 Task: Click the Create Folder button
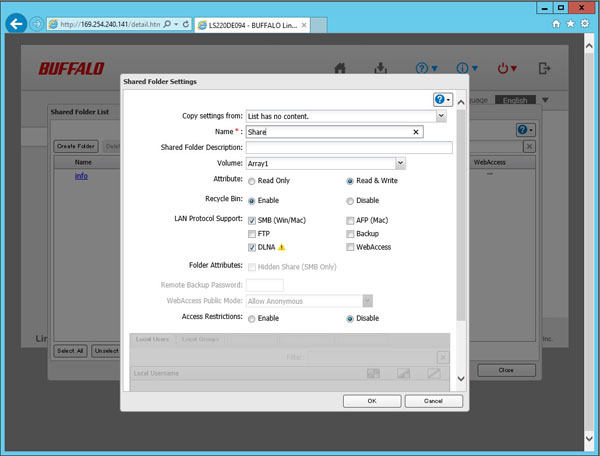pos(75,146)
